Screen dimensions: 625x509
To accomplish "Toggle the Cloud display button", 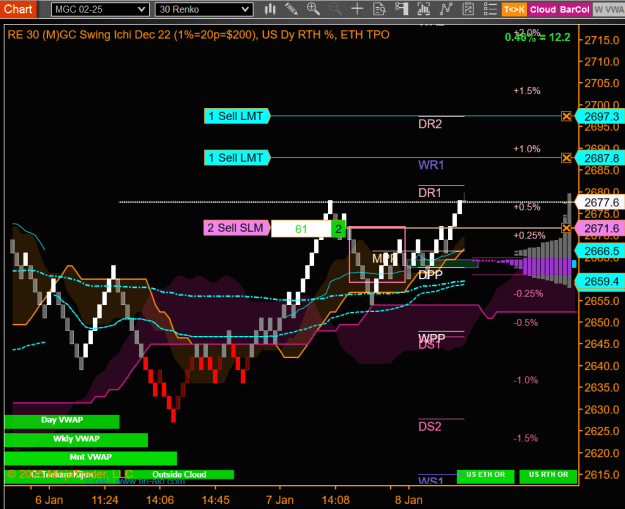I will (542, 10).
